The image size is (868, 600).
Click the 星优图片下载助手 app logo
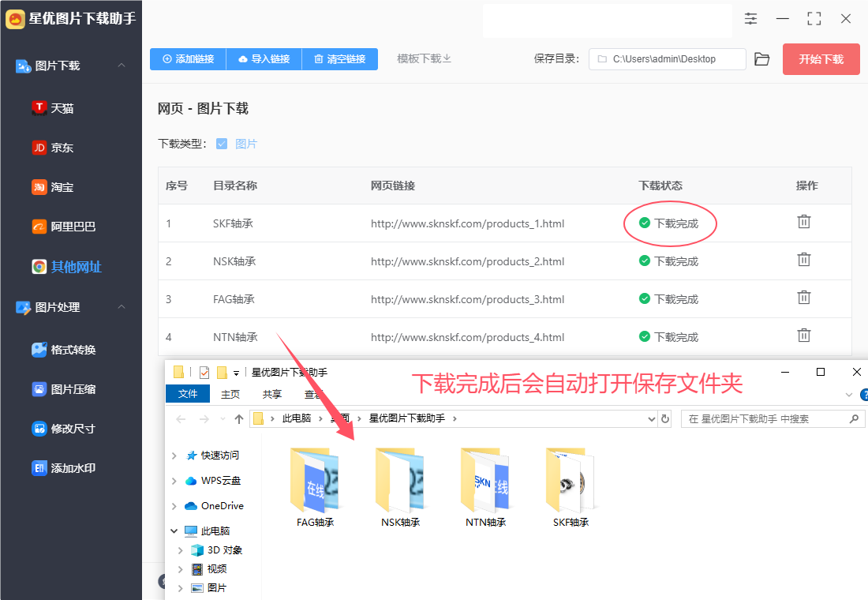coord(15,19)
